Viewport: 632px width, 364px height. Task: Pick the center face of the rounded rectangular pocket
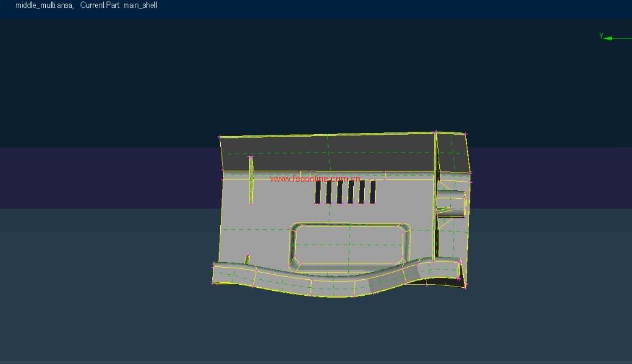pos(350,244)
